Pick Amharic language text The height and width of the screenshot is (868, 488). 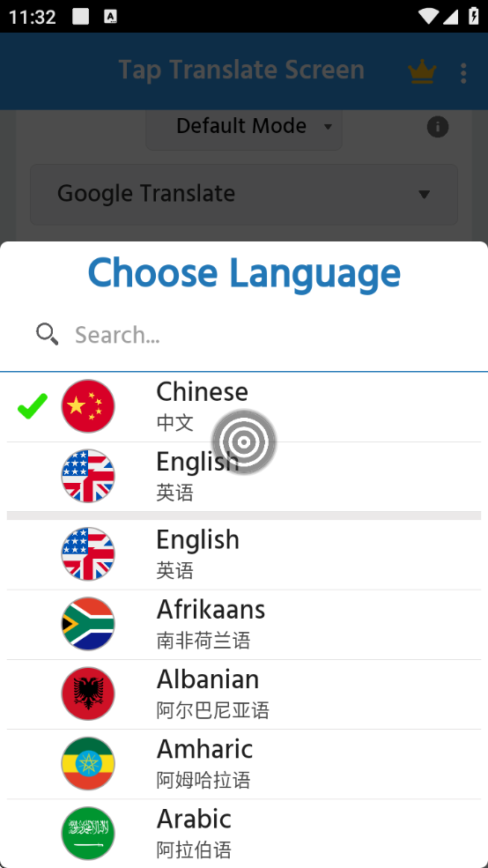click(x=204, y=749)
